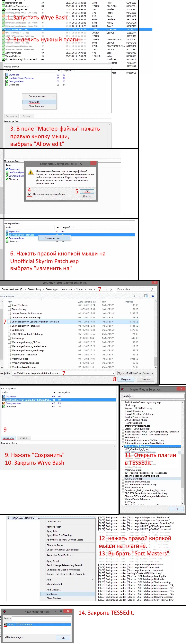Click the refresh icon beside the address path
The image size is (186, 644).
(111, 289)
